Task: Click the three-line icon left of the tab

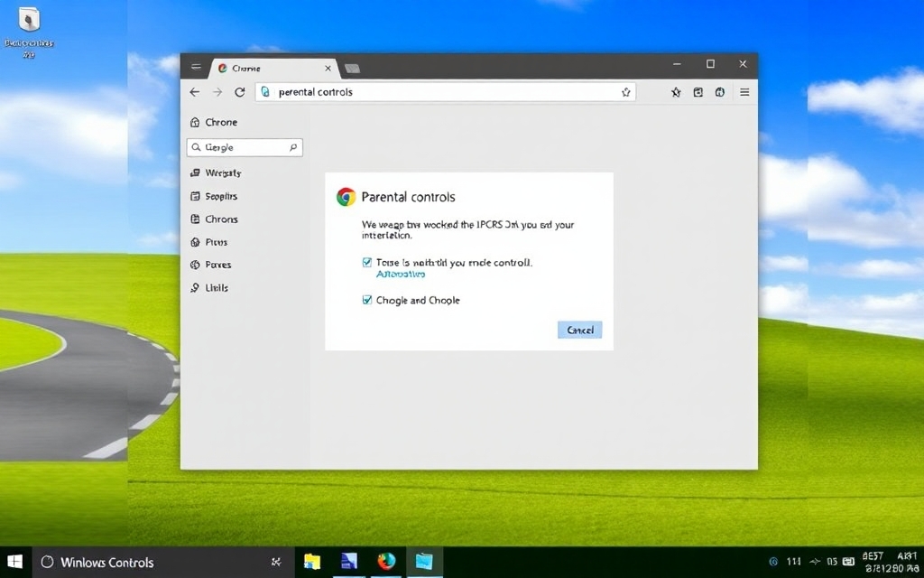Action: coord(196,67)
